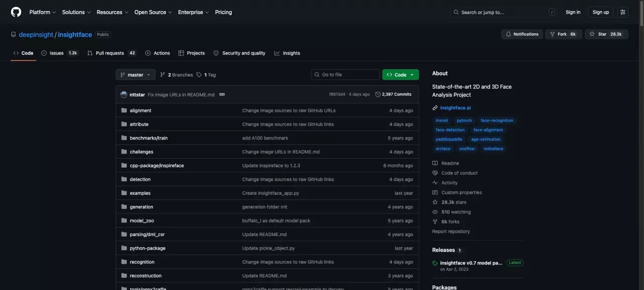Viewport: 644px width, 290px height.
Task: Click the Code of conduct icon
Action: (x=435, y=173)
